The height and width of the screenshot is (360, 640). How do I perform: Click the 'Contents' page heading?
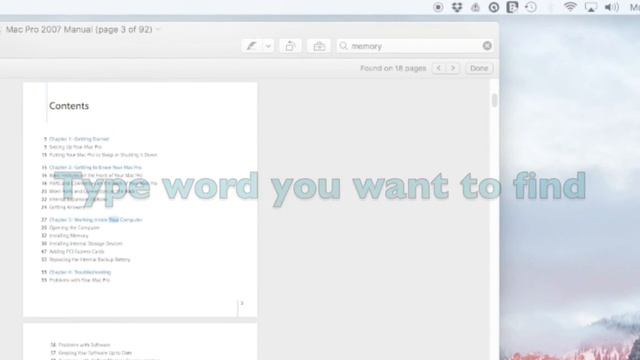69,106
